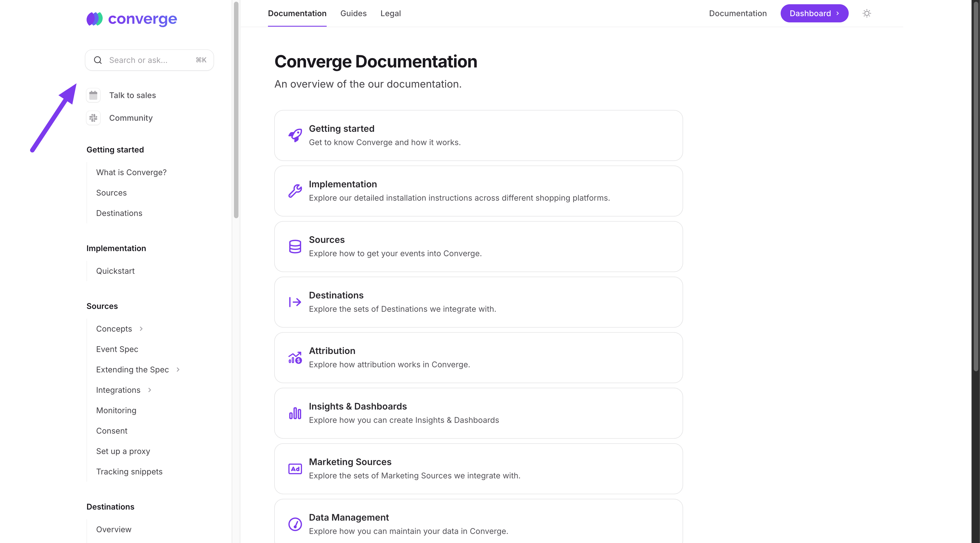Click the search magnifier icon
The image size is (980, 543).
point(98,60)
